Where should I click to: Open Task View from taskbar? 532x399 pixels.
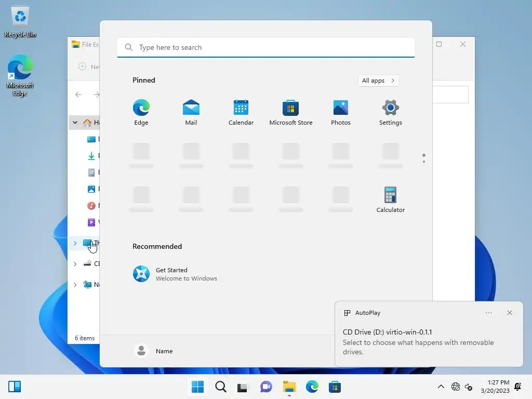(x=243, y=387)
